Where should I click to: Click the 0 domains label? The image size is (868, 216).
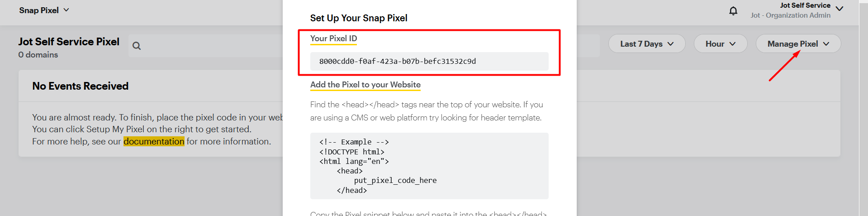tap(38, 55)
